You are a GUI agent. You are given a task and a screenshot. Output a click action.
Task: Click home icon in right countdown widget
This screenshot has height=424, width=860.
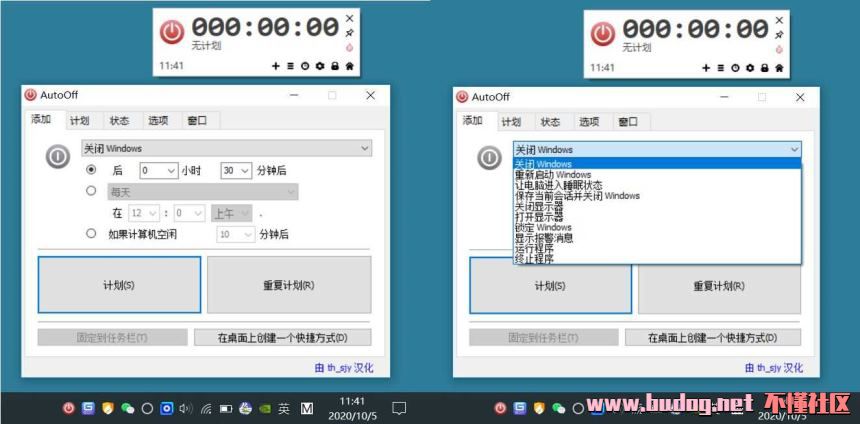pos(779,68)
